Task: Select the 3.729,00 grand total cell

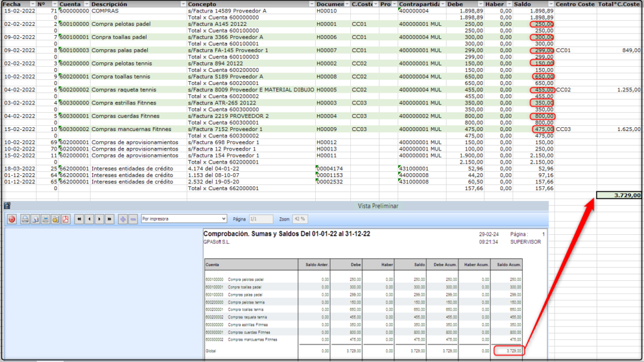Action: pos(619,195)
